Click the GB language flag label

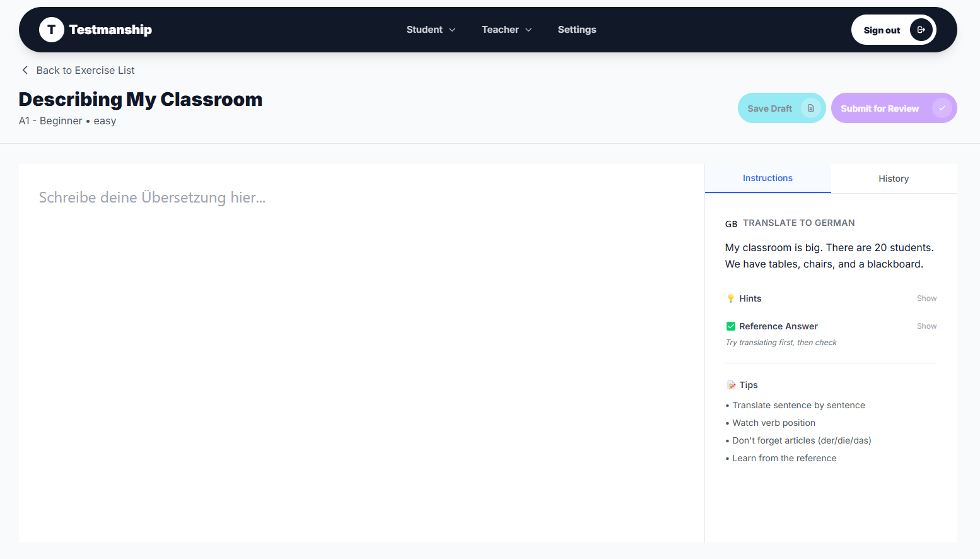pyautogui.click(x=731, y=224)
